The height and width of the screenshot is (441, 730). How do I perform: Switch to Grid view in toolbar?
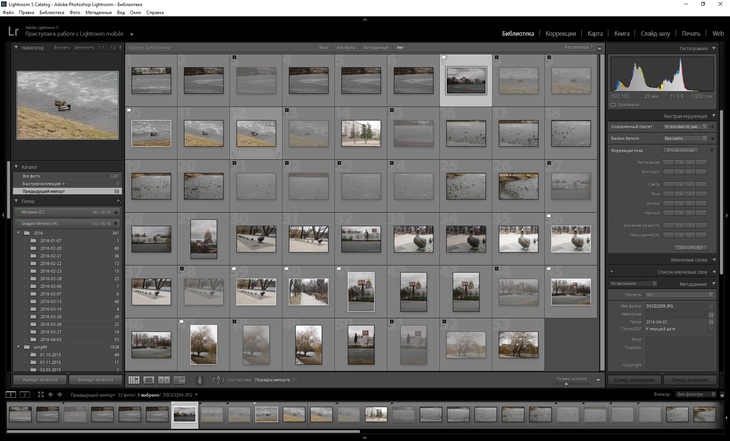click(134, 380)
